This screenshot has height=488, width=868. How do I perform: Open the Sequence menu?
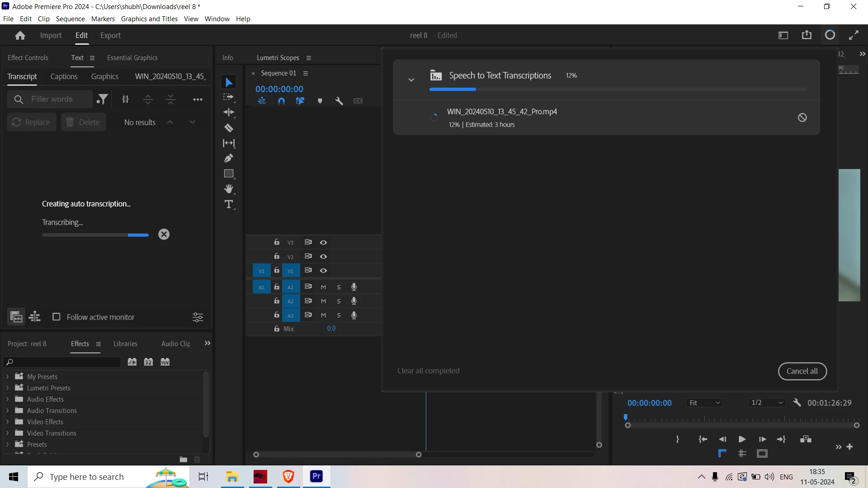[70, 19]
